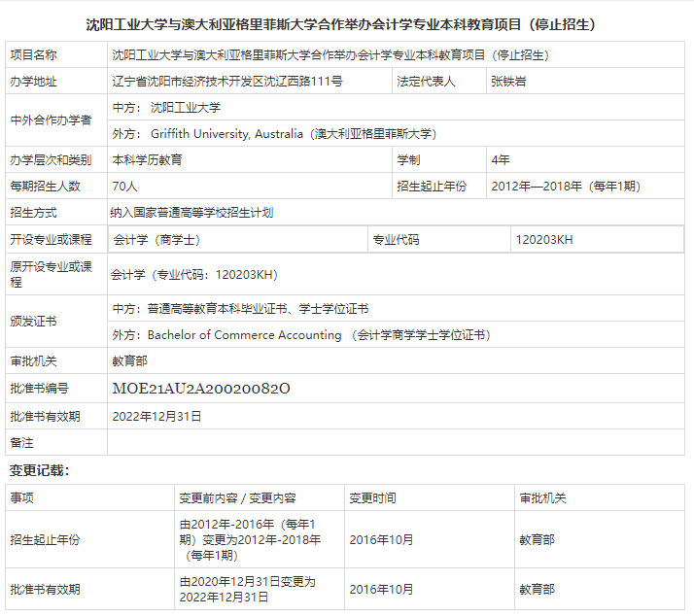Click the 变更记载 section heading
The height and width of the screenshot is (616, 694).
click(x=40, y=470)
